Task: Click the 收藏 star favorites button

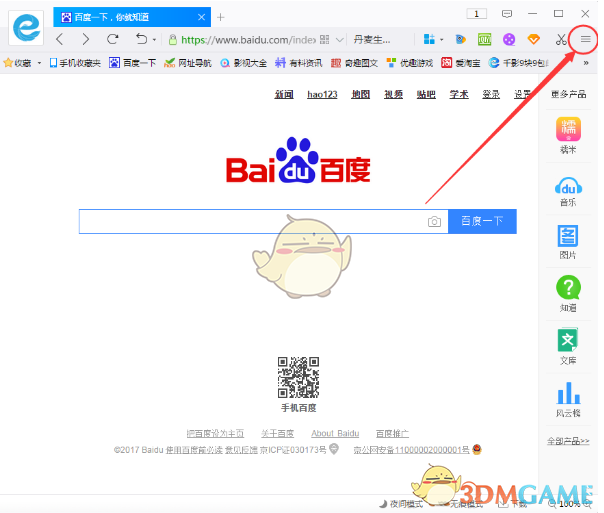Action: pyautogui.click(x=17, y=63)
